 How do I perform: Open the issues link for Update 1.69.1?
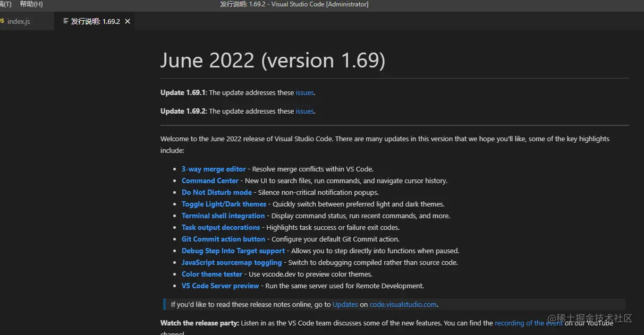point(304,93)
